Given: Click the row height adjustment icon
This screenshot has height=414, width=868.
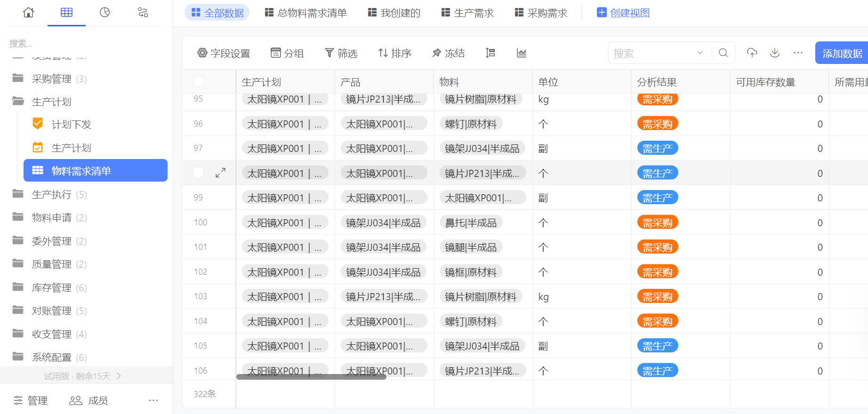Looking at the screenshot, I should 490,53.
